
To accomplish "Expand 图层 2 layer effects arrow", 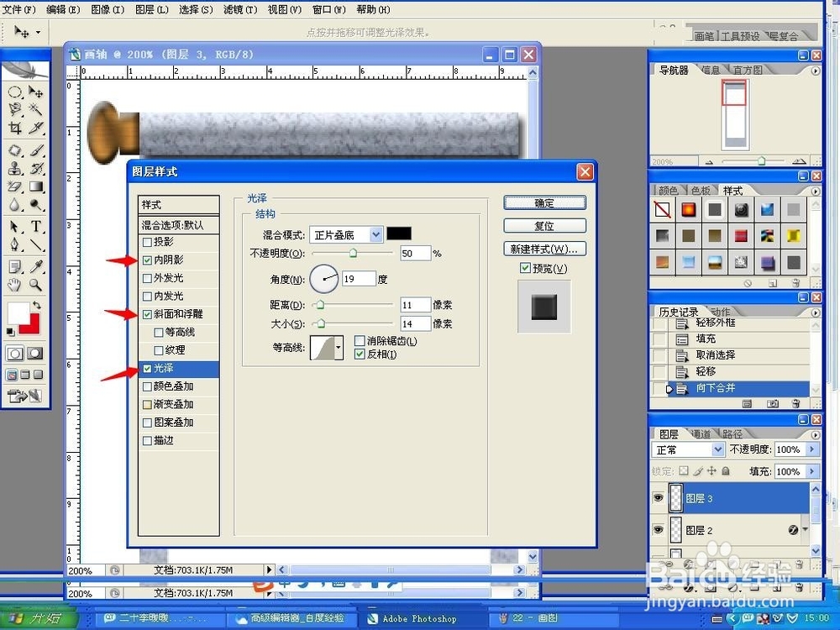I will [806, 529].
